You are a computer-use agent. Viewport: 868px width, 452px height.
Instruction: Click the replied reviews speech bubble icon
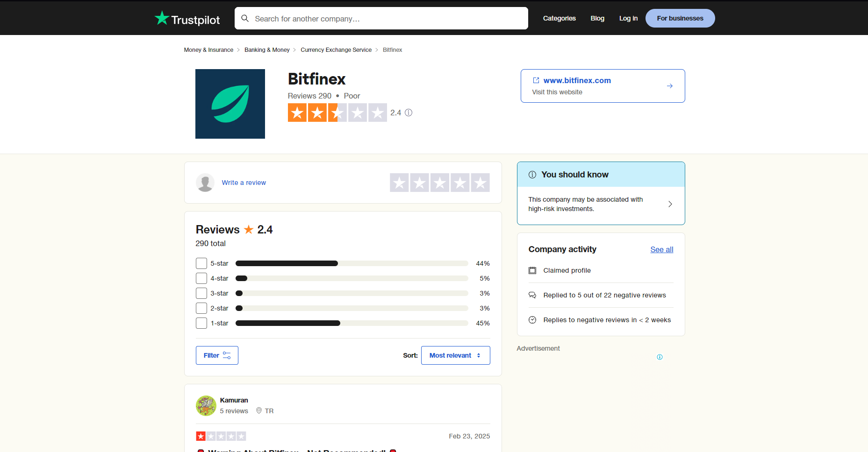(532, 295)
